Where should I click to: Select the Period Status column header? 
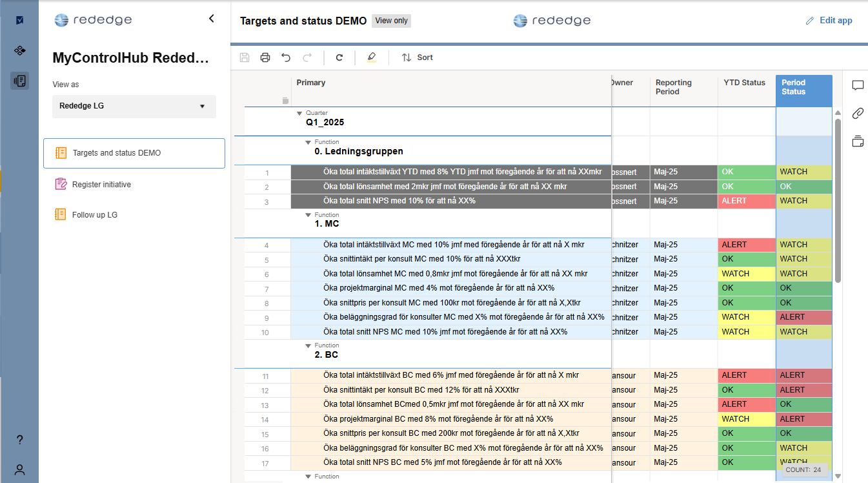[x=804, y=90]
